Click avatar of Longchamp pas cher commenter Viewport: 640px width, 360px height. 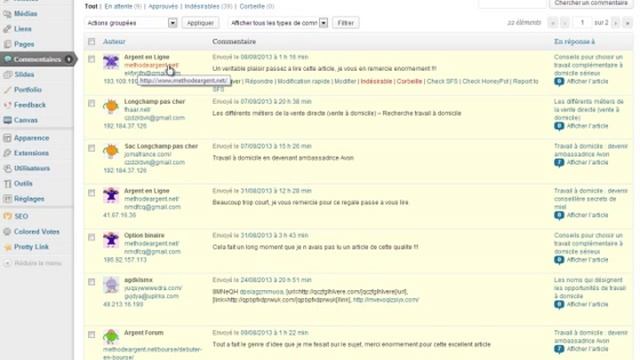point(111,107)
